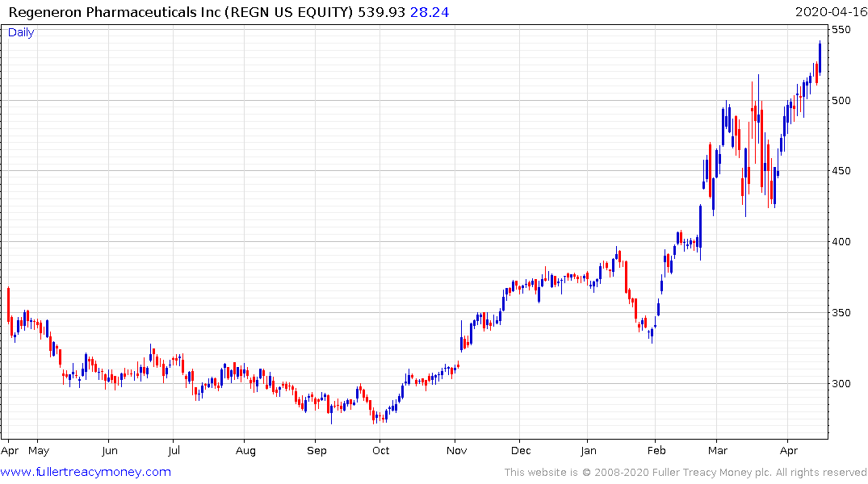Click the first red candlestick at chart start
Screen dimensions: 868x484
point(8,304)
